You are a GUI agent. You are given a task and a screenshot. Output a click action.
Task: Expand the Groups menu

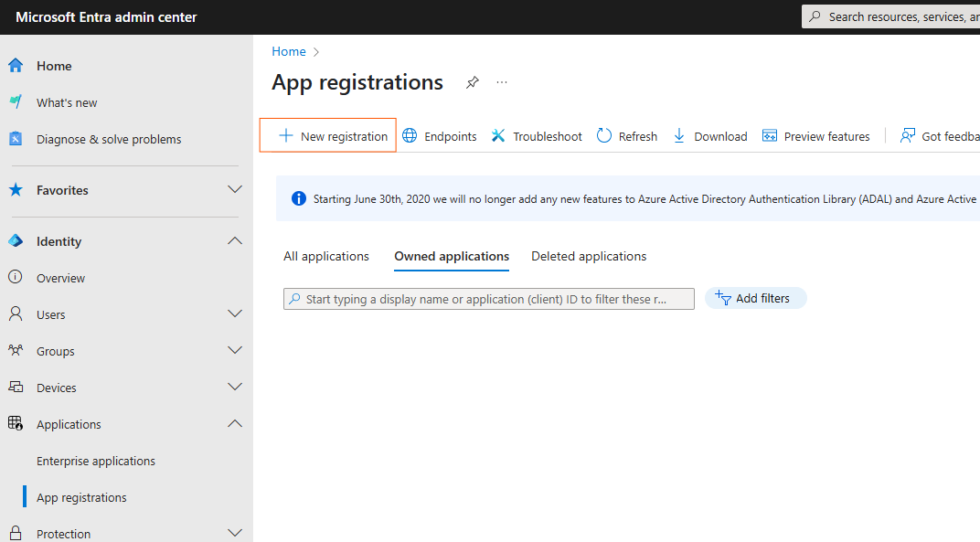234,351
